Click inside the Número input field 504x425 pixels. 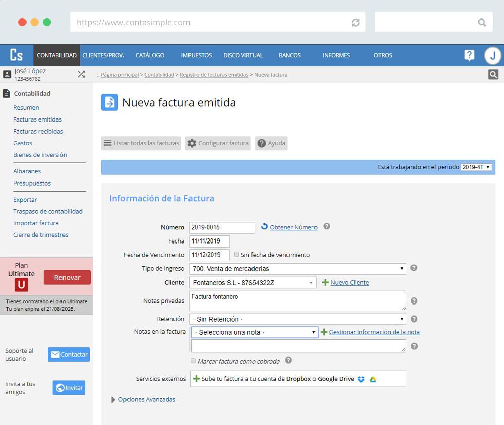click(222, 227)
